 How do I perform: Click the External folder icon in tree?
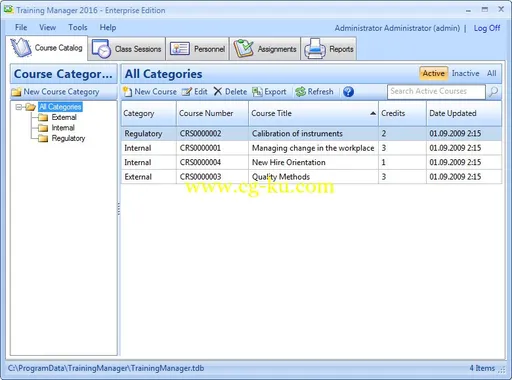[43, 117]
